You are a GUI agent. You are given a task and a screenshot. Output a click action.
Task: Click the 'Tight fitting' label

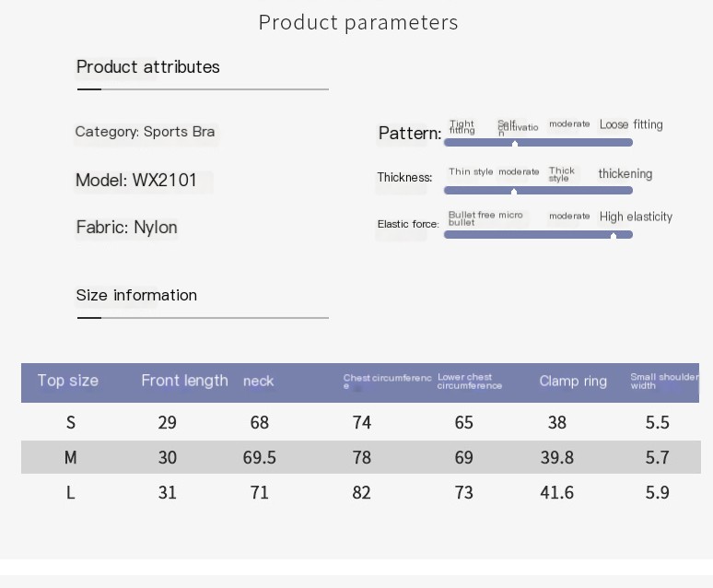462,127
